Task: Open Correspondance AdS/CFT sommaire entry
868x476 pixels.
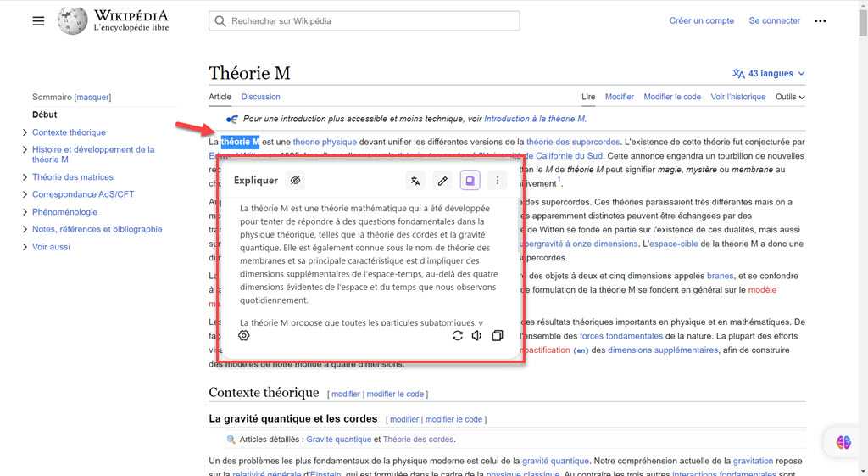Action: click(83, 194)
